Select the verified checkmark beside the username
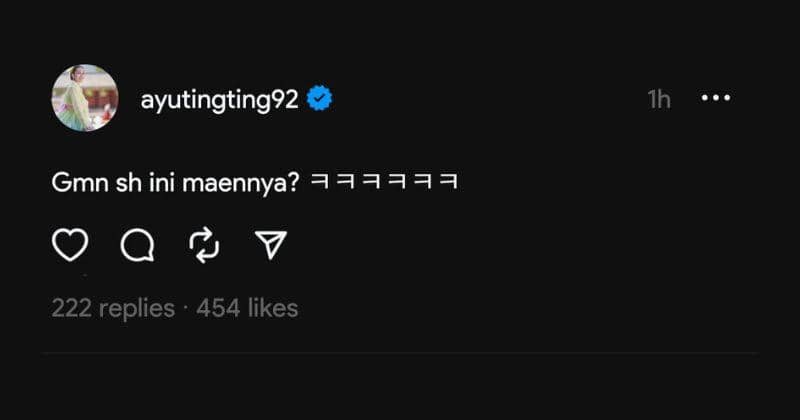The image size is (800, 420). pos(320,100)
